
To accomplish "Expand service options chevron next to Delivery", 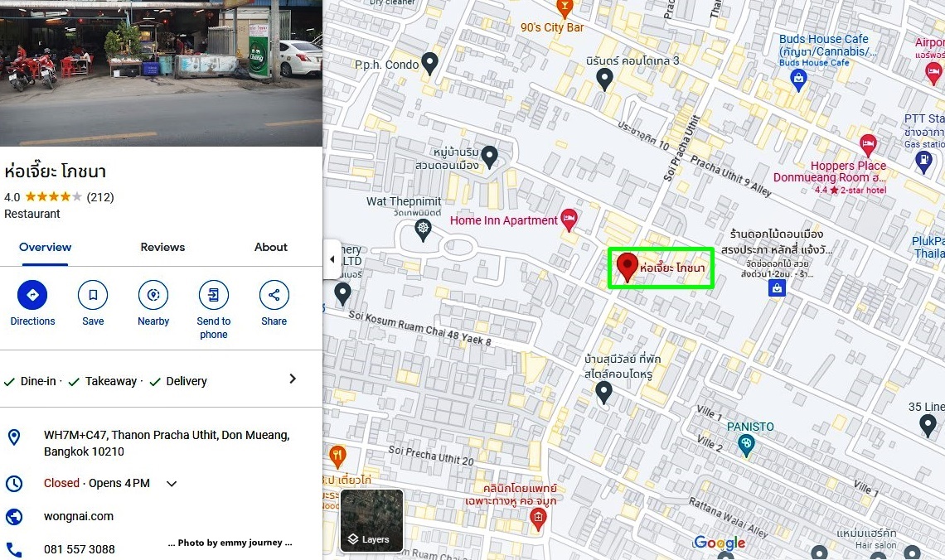I will [x=293, y=379].
